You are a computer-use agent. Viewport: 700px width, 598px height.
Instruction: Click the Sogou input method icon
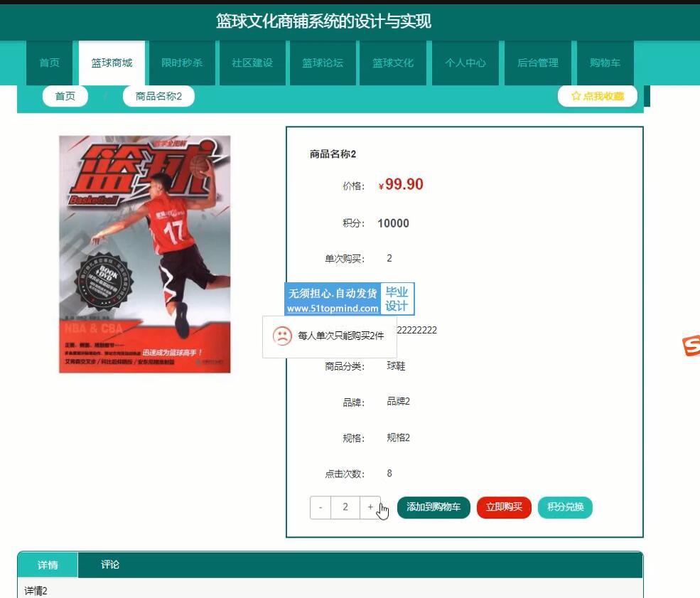[691, 346]
